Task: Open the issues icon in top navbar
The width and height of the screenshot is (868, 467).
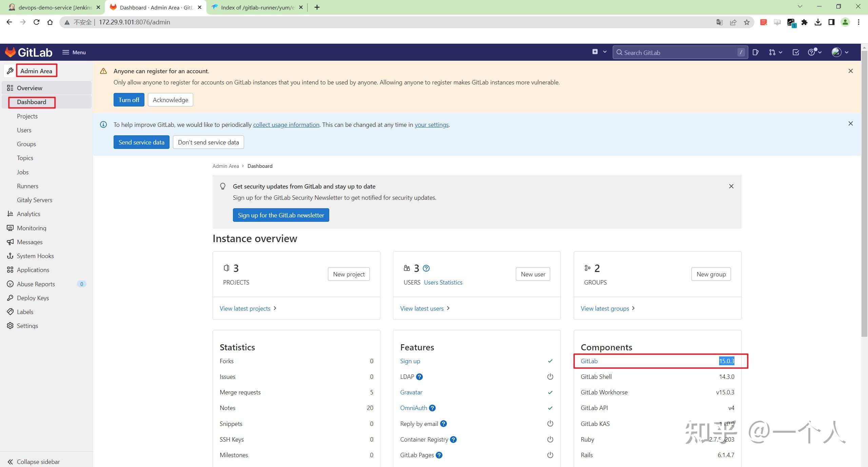Action: tap(755, 52)
